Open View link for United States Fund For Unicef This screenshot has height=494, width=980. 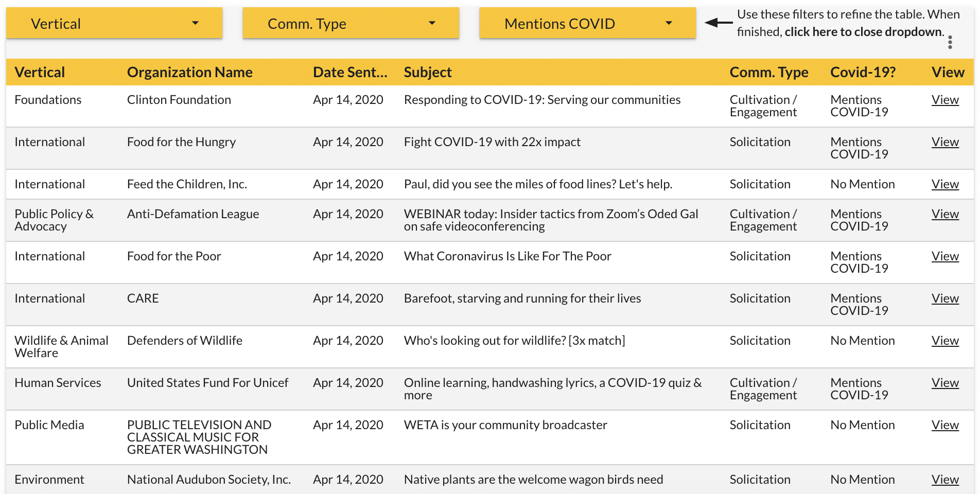pyautogui.click(x=945, y=383)
